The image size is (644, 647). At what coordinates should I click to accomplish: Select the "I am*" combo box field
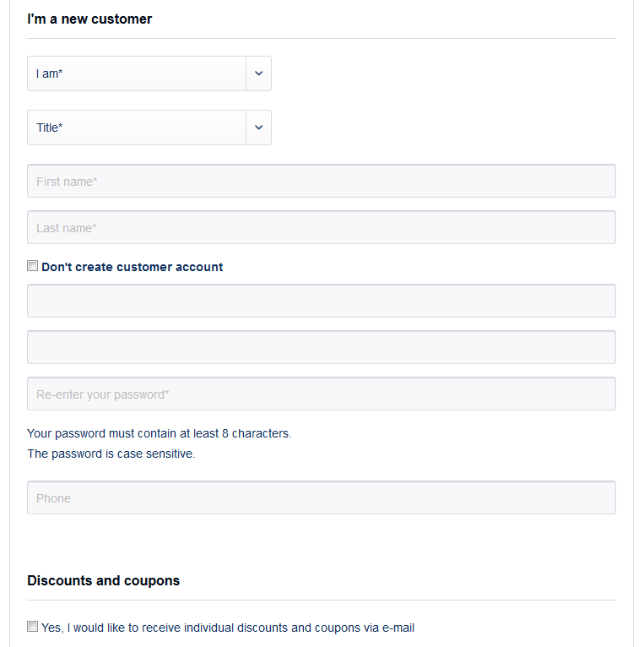point(149,73)
